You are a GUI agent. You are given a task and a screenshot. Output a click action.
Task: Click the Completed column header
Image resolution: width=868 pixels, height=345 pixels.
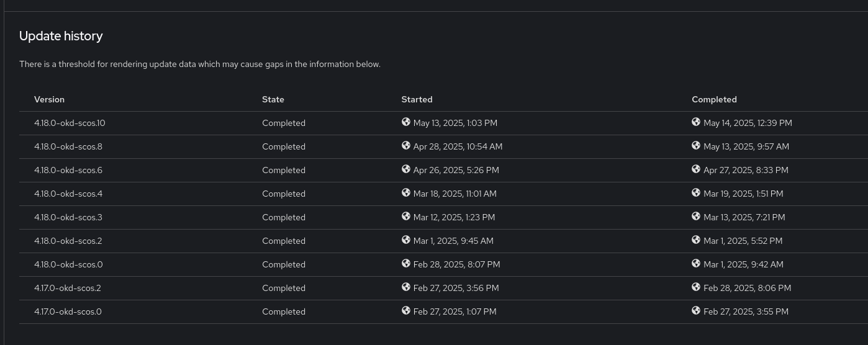[714, 99]
